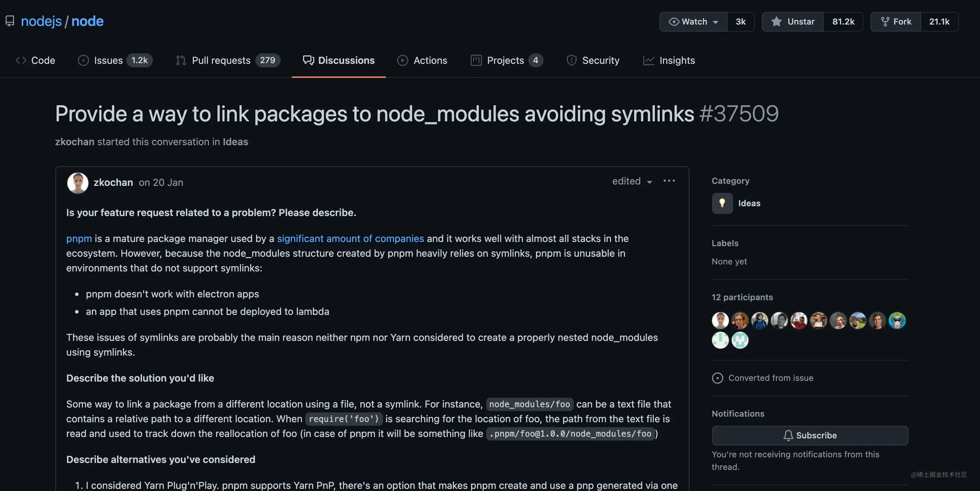Click the Converted from issue icon
The width and height of the screenshot is (980, 491).
(718, 378)
